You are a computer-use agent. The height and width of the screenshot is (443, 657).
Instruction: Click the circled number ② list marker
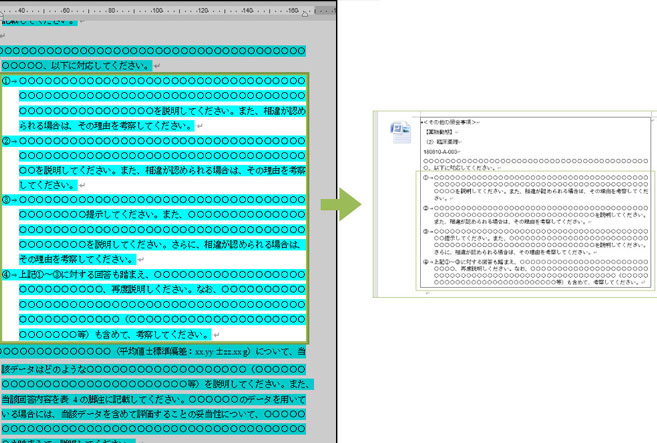coord(6,141)
